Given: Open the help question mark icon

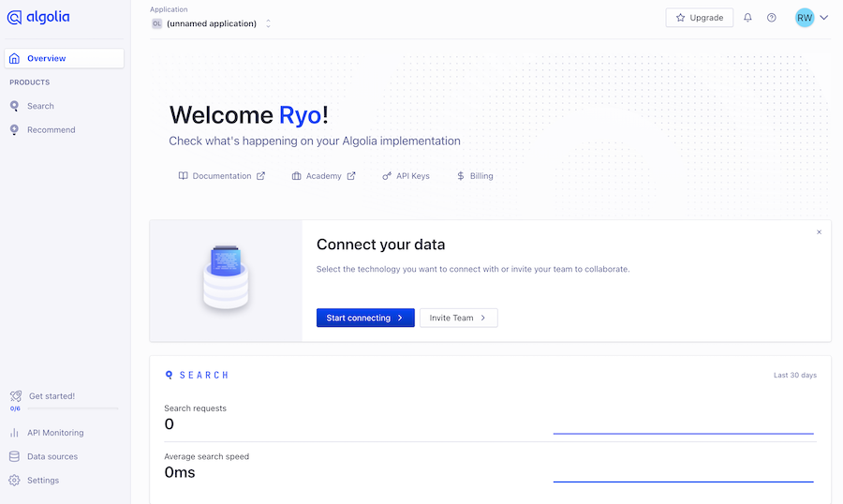Looking at the screenshot, I should pos(772,18).
